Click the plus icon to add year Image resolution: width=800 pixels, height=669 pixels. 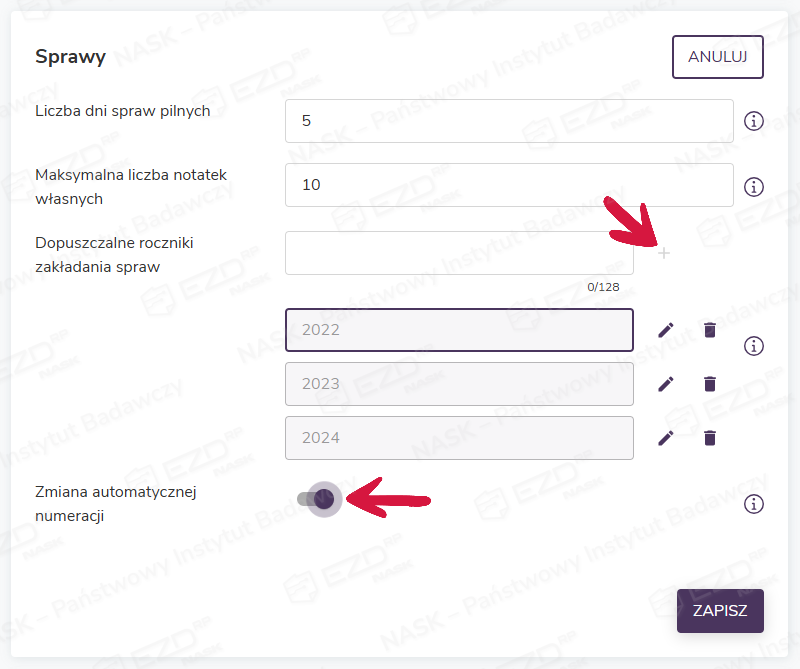(x=664, y=253)
